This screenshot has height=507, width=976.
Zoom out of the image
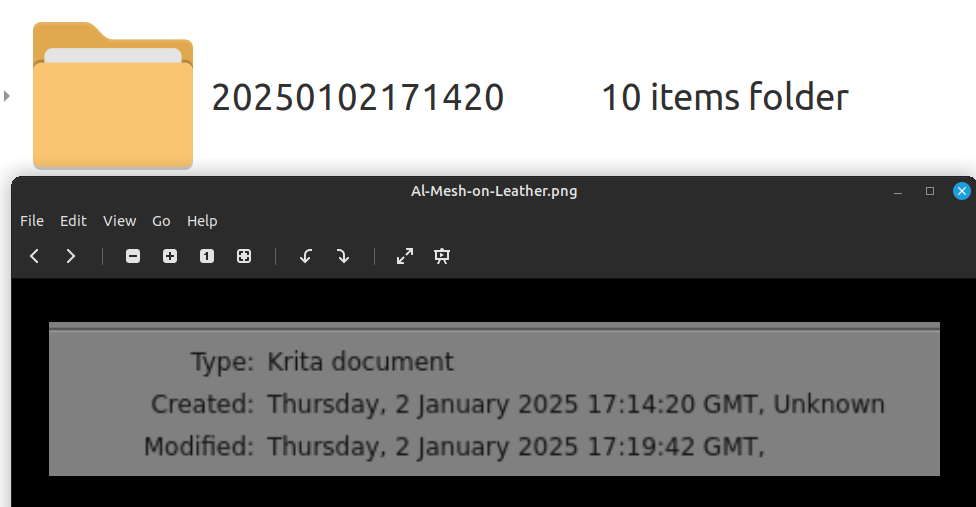(133, 256)
